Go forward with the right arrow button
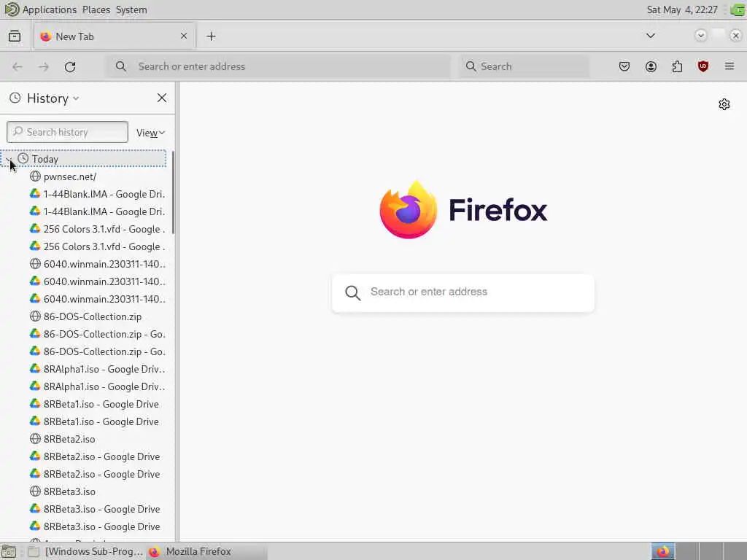Image resolution: width=747 pixels, height=560 pixels. 44,66
